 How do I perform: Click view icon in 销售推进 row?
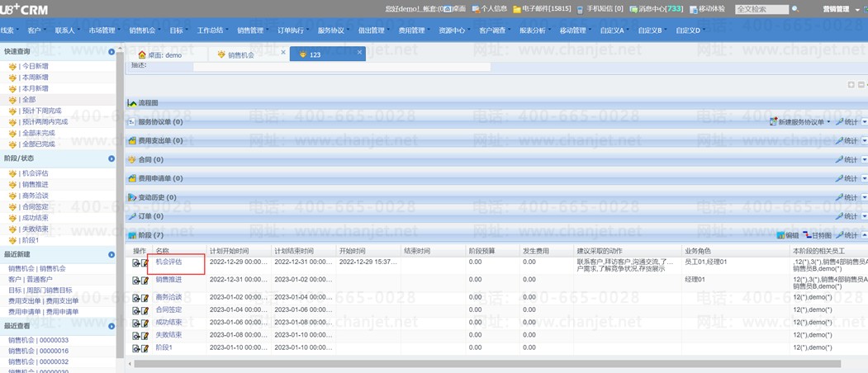[136, 281]
